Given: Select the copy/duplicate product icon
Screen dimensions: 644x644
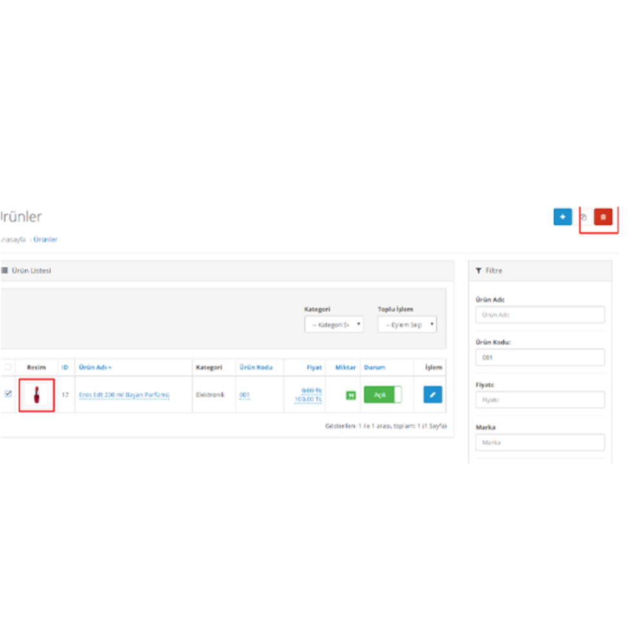Looking at the screenshot, I should (583, 218).
